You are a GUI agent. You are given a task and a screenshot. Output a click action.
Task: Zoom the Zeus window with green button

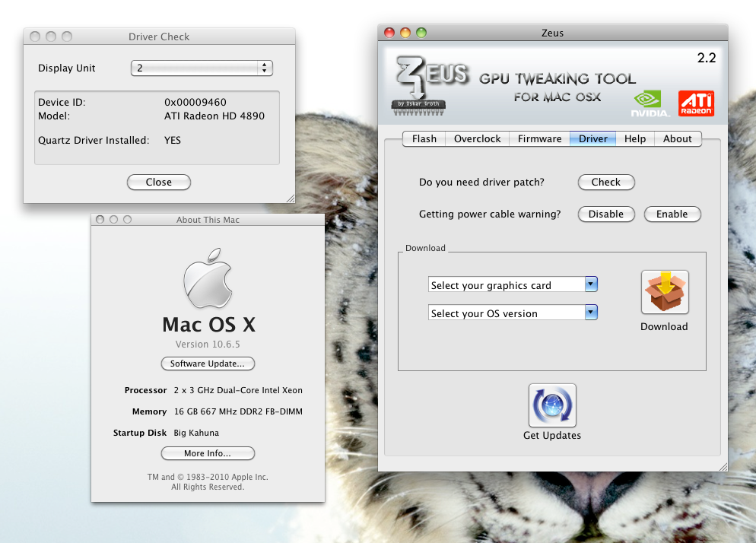pyautogui.click(x=421, y=32)
